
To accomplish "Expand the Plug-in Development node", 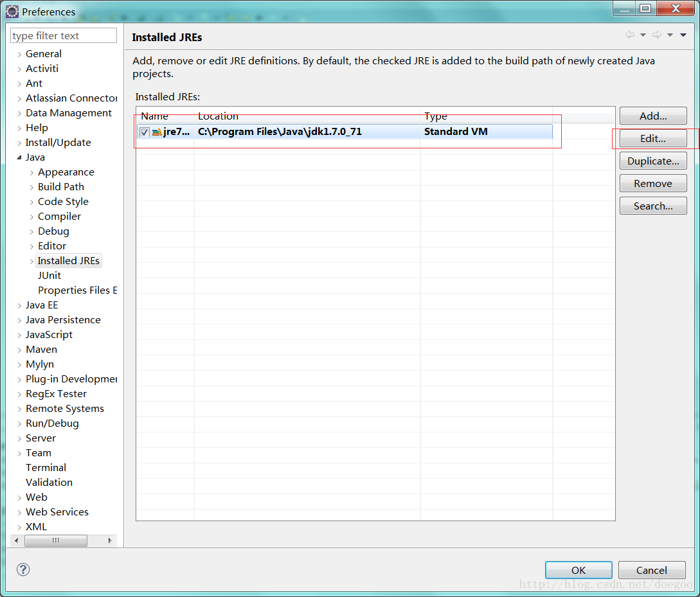I will pos(19,379).
